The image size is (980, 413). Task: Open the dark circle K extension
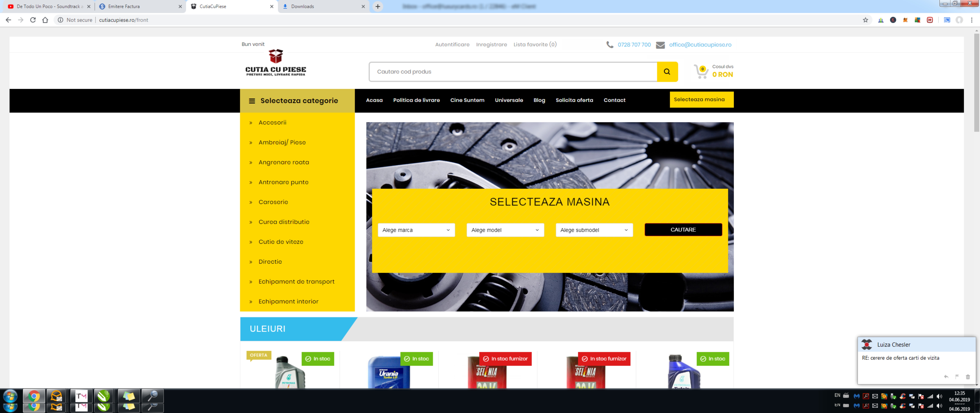pos(893,20)
